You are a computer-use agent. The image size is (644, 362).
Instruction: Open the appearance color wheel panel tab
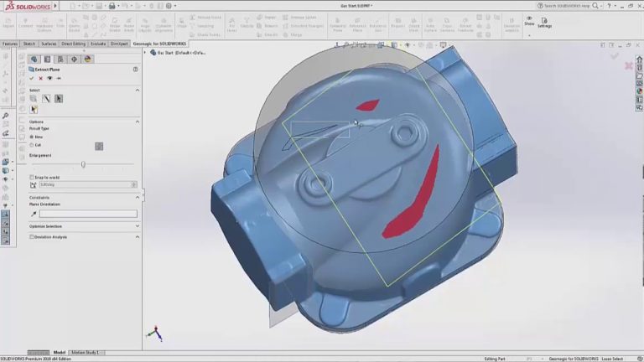(x=88, y=59)
